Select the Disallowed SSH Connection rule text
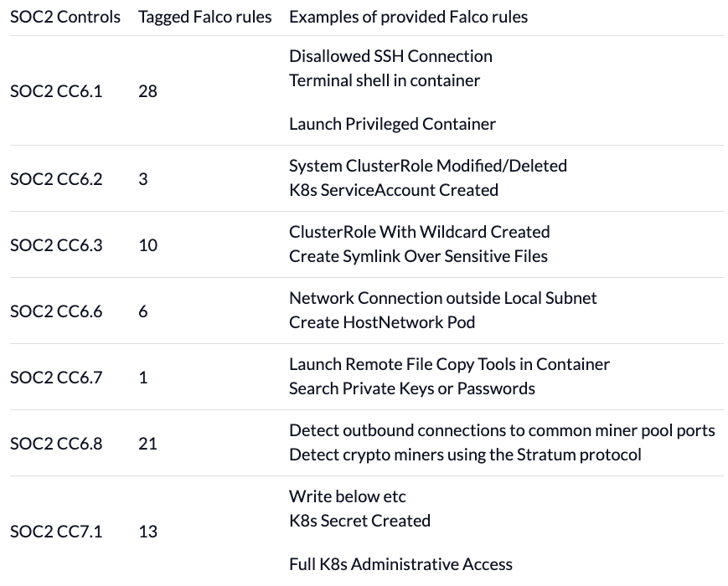The width and height of the screenshot is (728, 586). [x=390, y=56]
